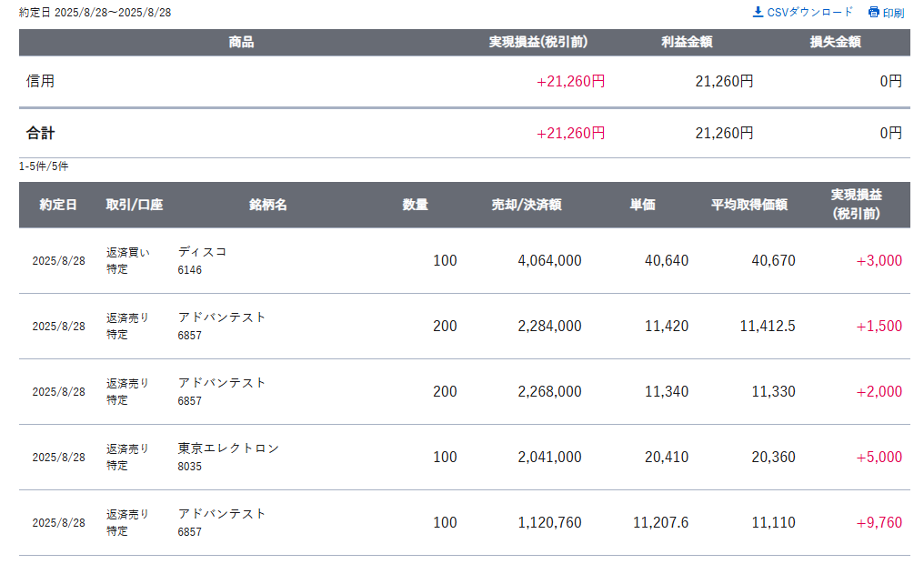
Task: Click the CSV download arrow icon
Action: coord(758,12)
